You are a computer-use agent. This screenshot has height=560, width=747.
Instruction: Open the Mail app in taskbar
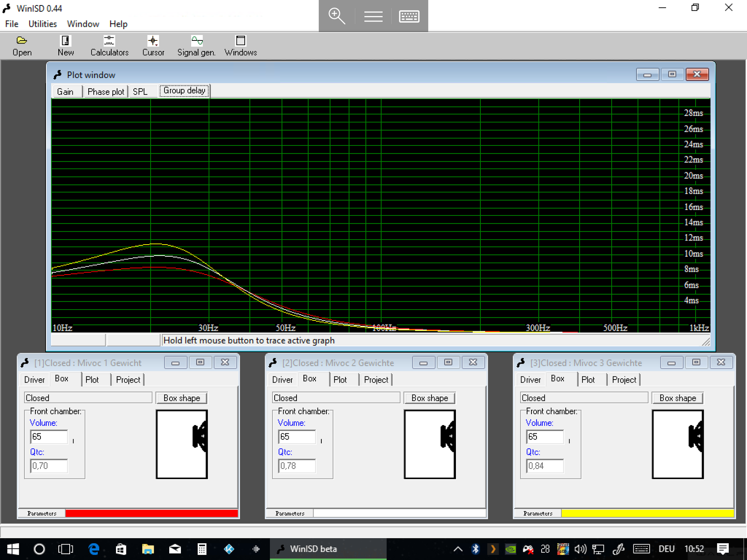coord(175,549)
